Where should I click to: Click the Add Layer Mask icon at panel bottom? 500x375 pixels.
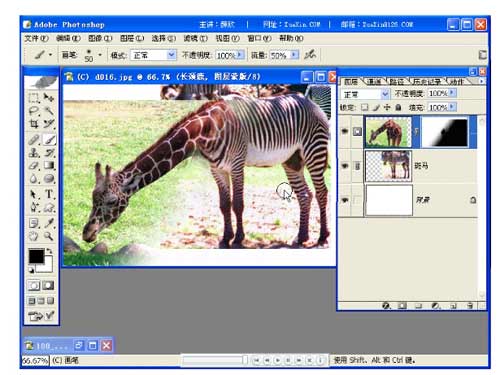402,305
